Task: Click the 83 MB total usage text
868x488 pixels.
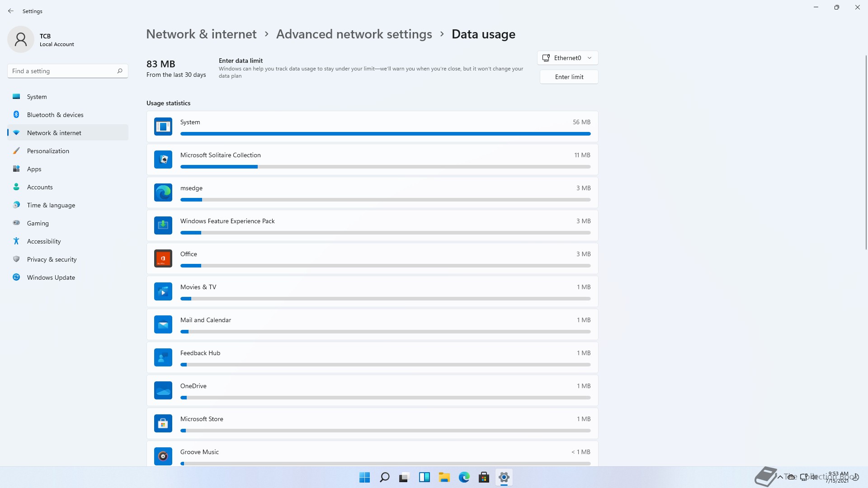Action: pos(160,64)
